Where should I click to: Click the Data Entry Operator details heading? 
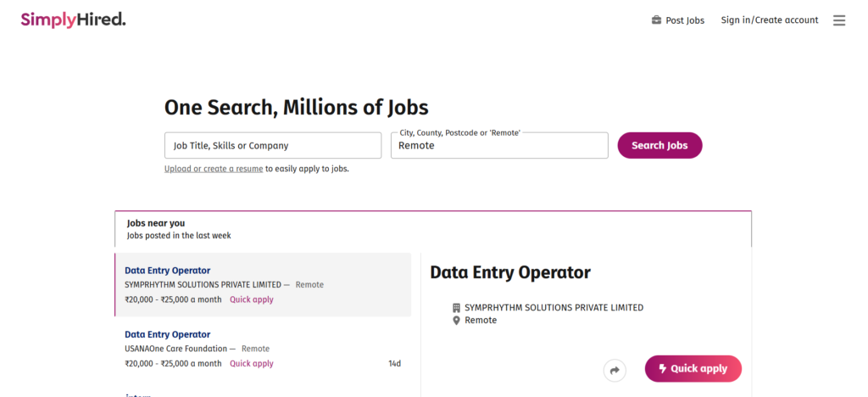click(510, 272)
